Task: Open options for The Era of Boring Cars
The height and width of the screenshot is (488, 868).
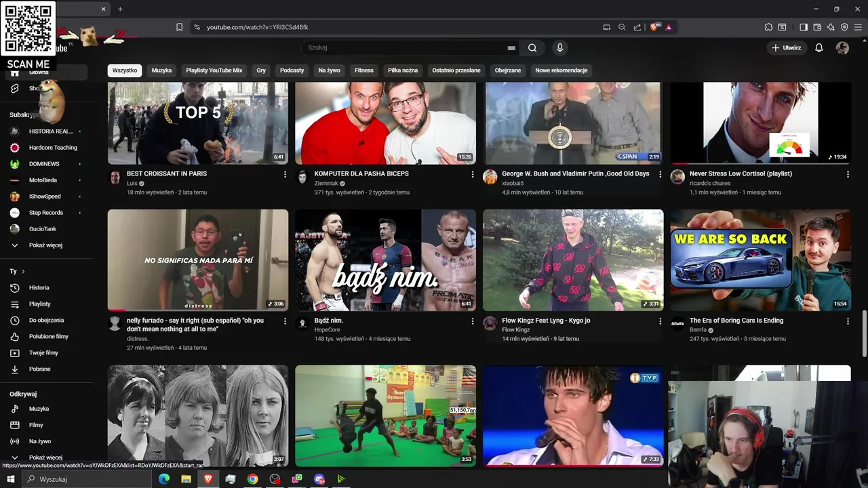Action: click(x=848, y=321)
